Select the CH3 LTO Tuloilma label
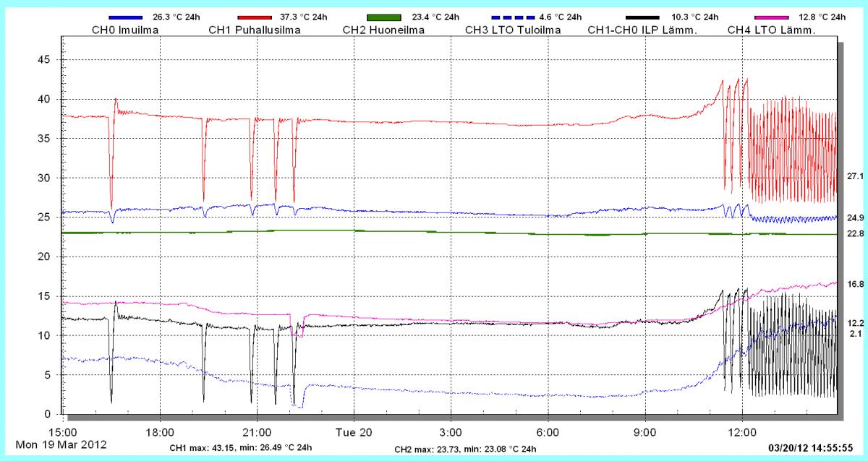 pos(513,30)
